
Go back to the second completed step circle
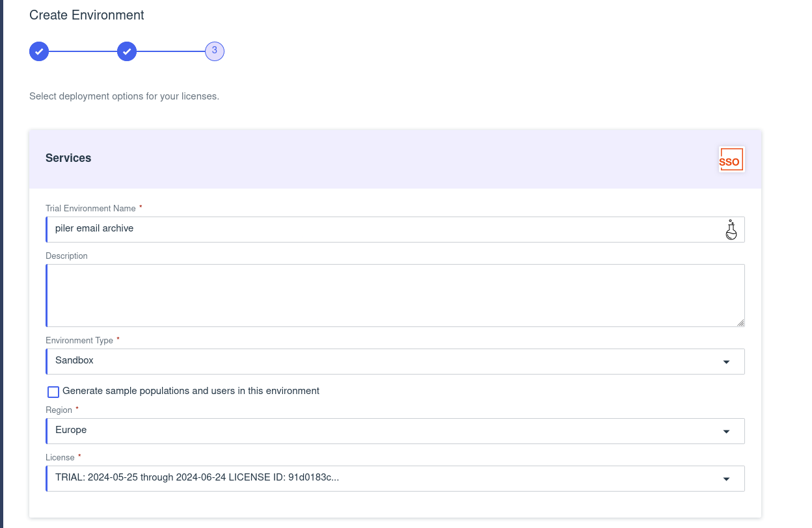(x=127, y=51)
